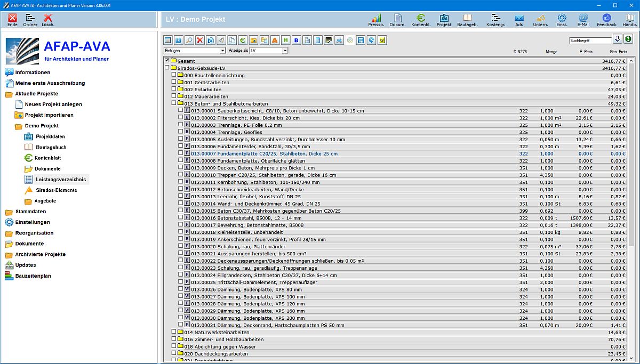Click Projekt importieren
The image size is (640, 364).
[x=44, y=115]
